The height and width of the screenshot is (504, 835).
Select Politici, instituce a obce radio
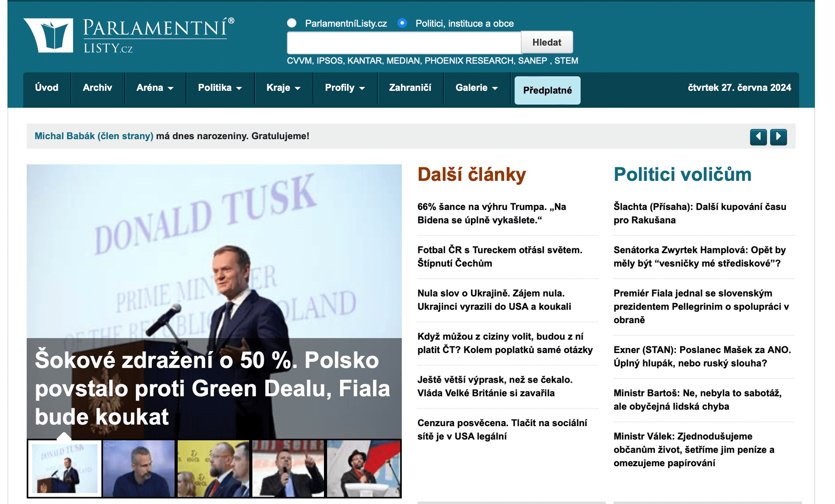pos(402,23)
